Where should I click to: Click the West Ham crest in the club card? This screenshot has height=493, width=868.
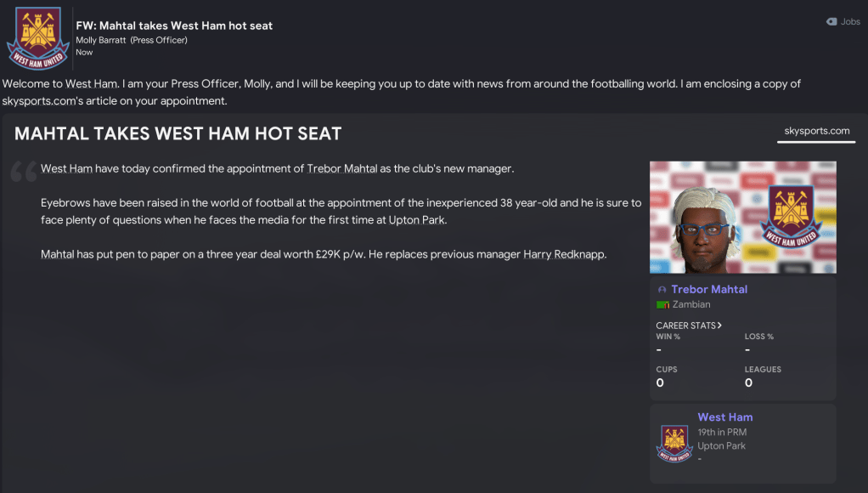coord(675,443)
